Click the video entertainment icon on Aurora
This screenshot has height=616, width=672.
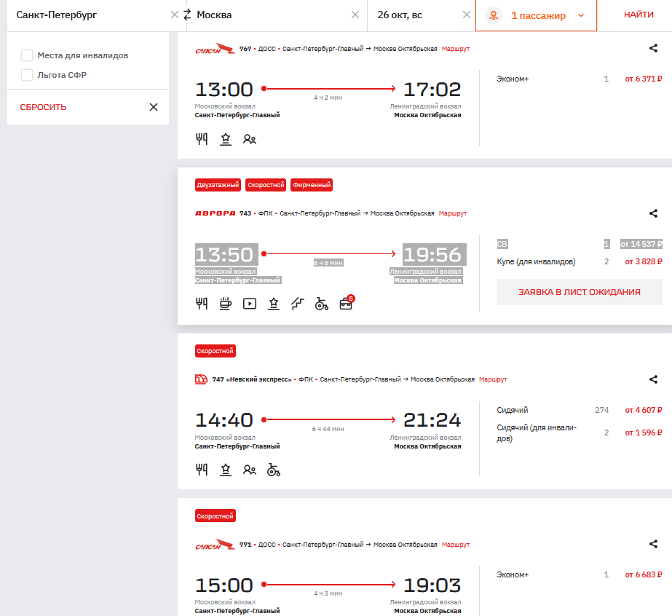(x=250, y=304)
